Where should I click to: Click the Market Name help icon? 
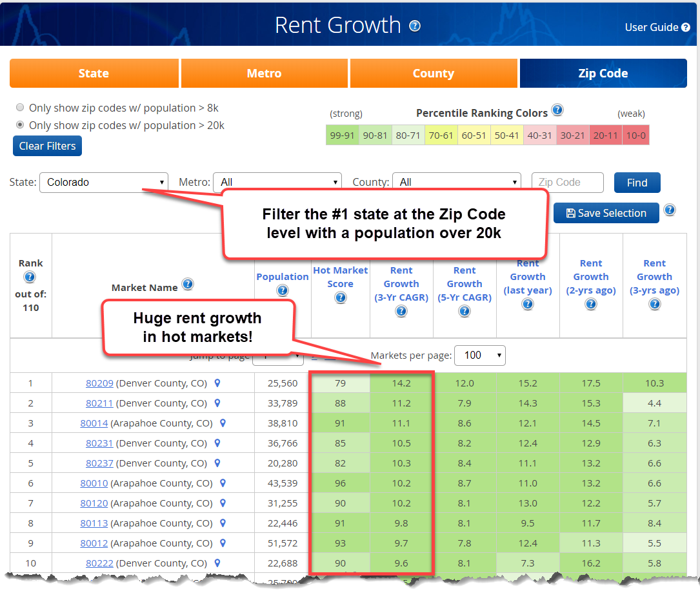click(188, 284)
